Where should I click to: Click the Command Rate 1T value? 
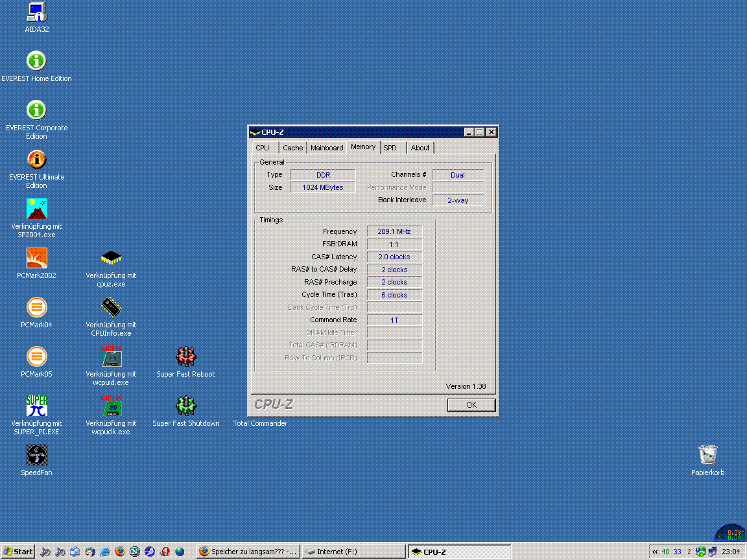click(394, 320)
